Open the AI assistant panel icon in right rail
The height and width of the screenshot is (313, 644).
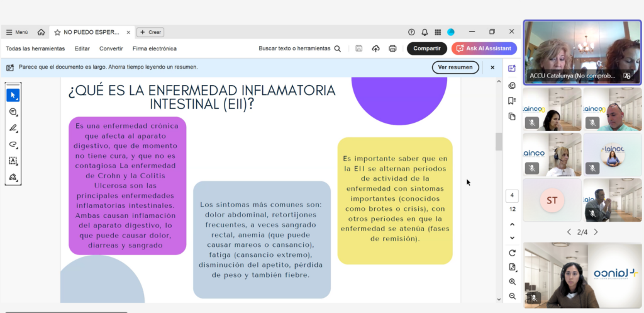click(512, 69)
